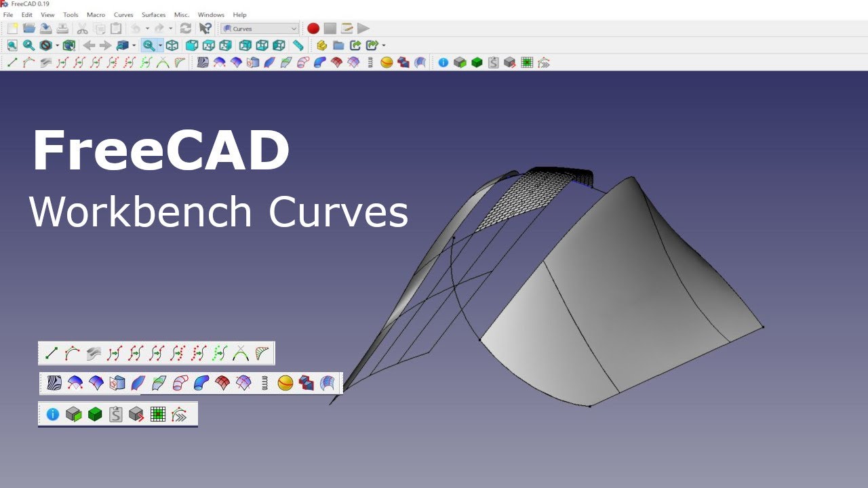Create a new document
Screen dimensions: 868x488
coord(12,28)
